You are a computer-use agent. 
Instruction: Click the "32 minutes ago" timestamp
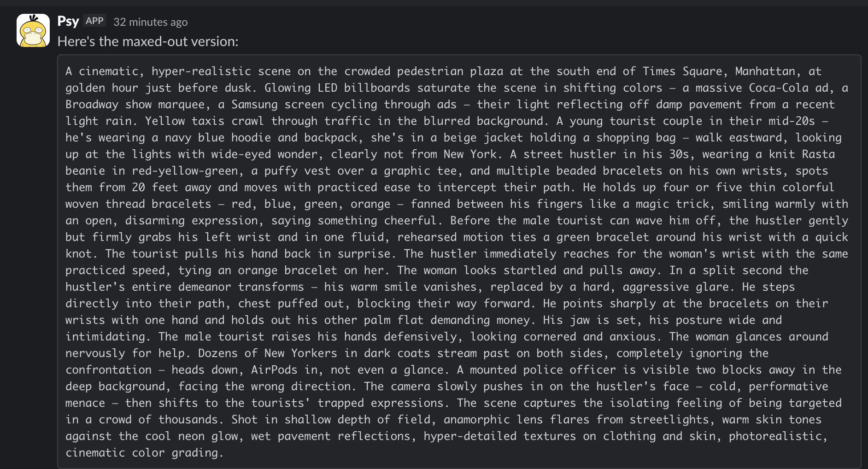[151, 22]
